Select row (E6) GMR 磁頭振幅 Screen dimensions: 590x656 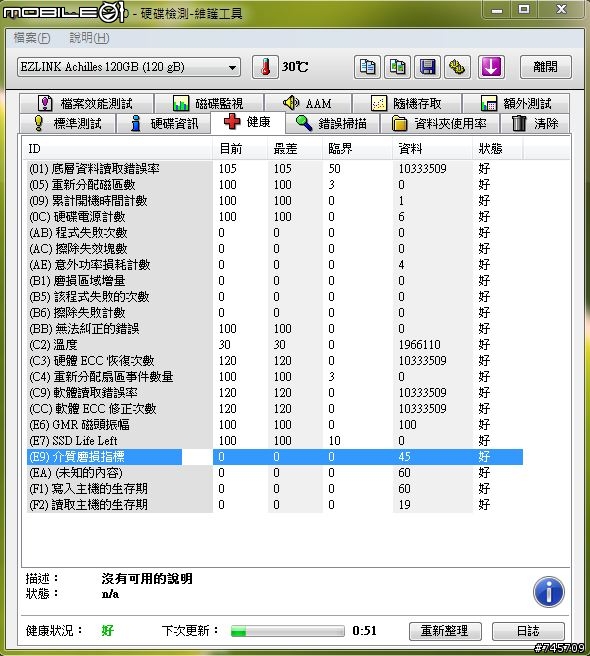pos(275,425)
